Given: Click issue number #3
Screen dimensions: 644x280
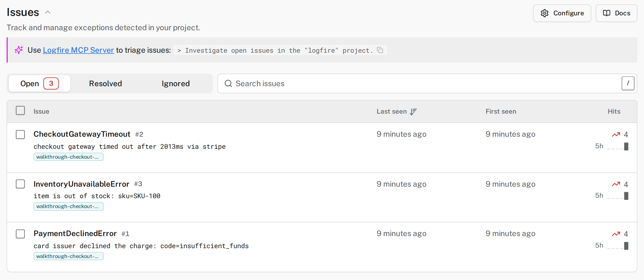Looking at the screenshot, I should 138,184.
